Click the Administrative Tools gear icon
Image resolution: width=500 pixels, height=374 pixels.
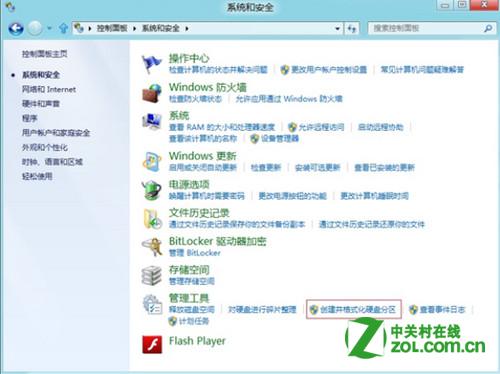(x=152, y=304)
